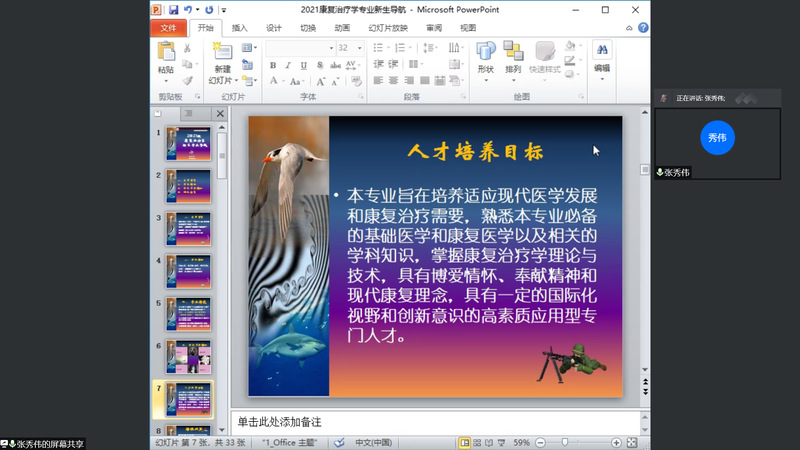Switch to the Slide Show (幻灯片放映) tab
This screenshot has width=800, height=450.
(388, 28)
